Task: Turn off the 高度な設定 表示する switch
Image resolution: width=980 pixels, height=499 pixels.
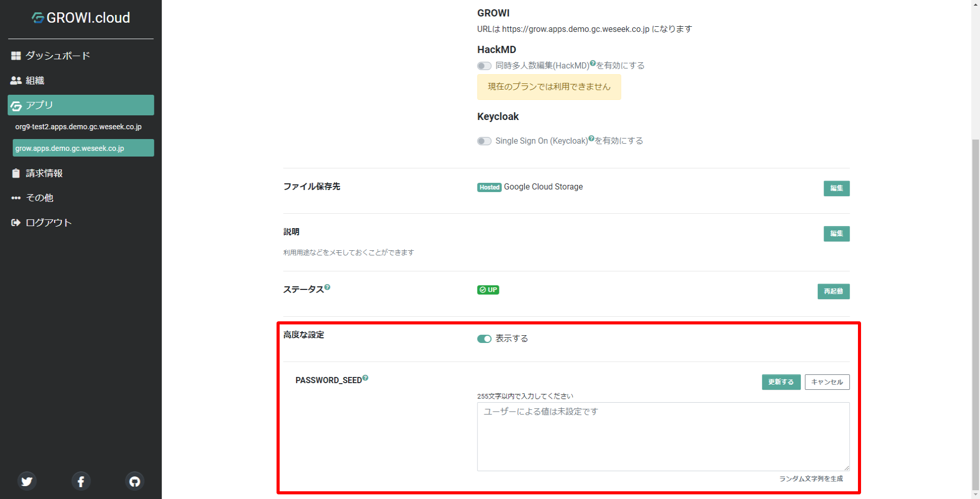Action: (x=484, y=339)
